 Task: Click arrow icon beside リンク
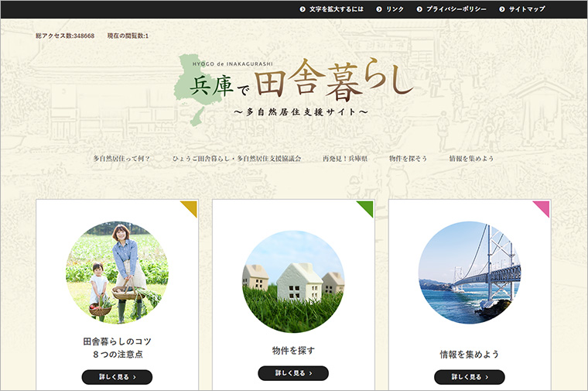point(379,9)
